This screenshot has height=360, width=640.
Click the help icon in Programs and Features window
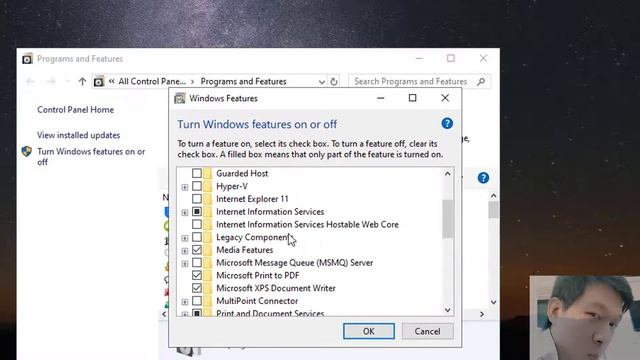[x=483, y=178]
